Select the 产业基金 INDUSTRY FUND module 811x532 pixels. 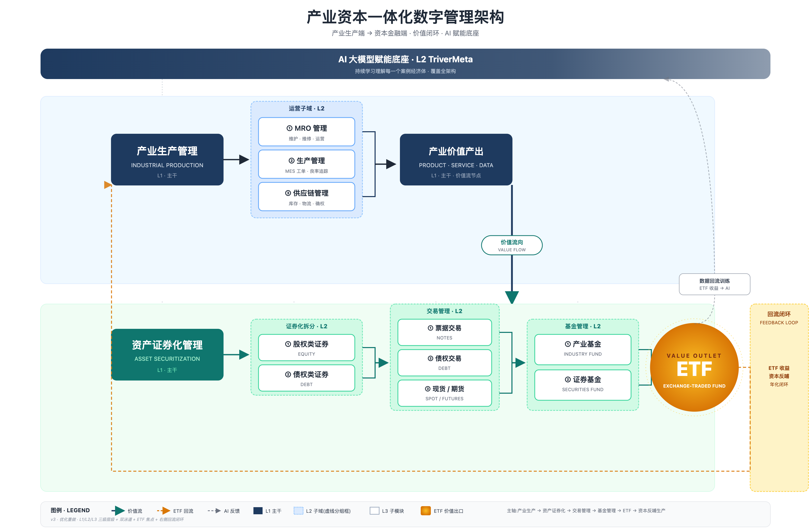click(x=583, y=349)
